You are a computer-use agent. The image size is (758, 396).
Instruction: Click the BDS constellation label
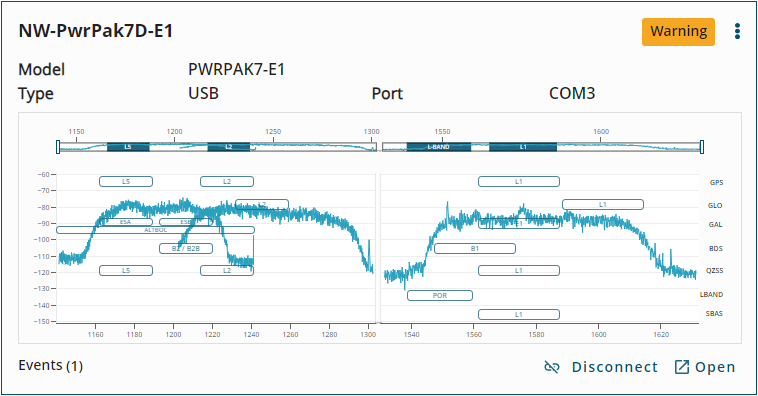[x=715, y=249]
